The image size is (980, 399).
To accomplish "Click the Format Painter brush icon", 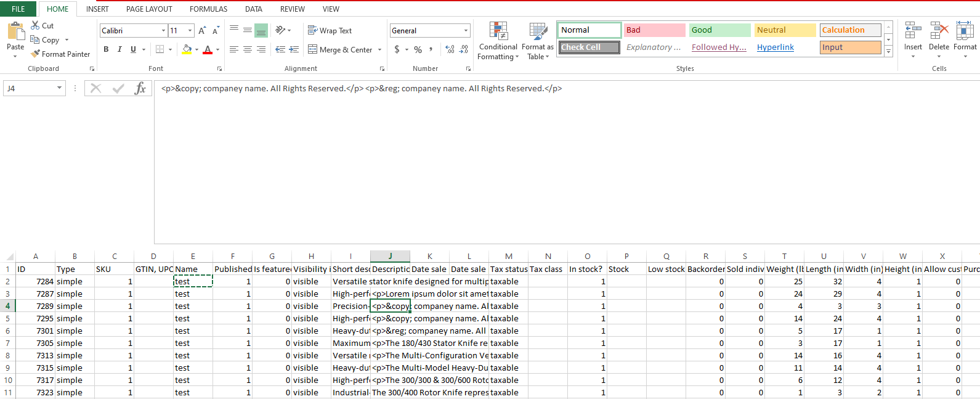I will [36, 54].
